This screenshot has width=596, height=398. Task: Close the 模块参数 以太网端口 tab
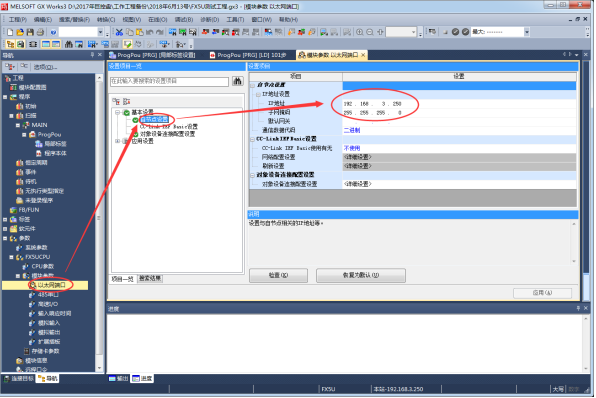[363, 55]
